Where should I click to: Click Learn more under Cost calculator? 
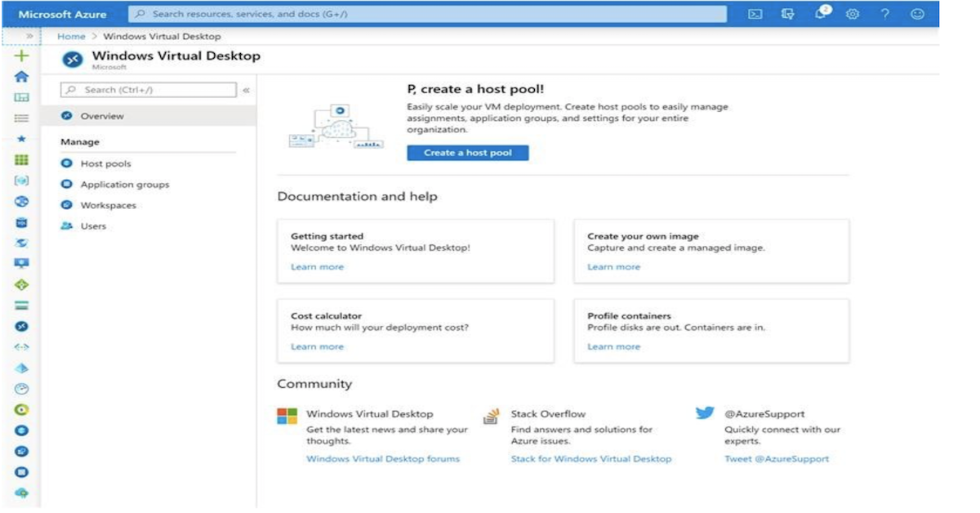(317, 346)
